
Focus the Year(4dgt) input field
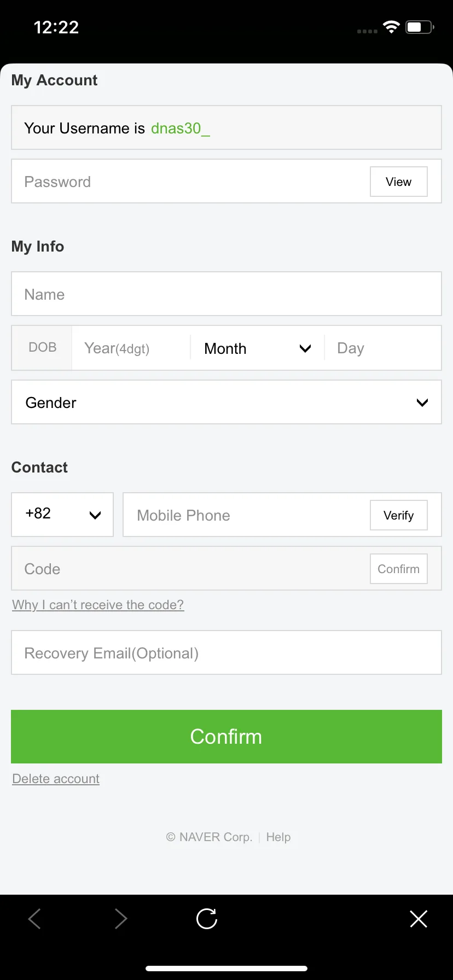131,348
